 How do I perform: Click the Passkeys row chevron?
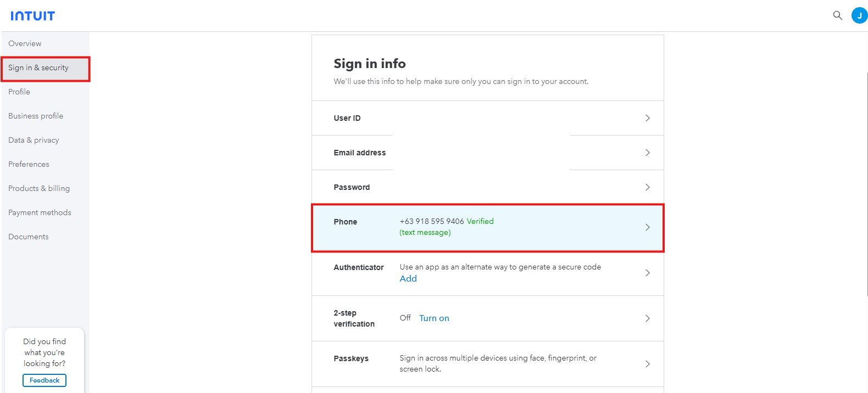click(647, 364)
